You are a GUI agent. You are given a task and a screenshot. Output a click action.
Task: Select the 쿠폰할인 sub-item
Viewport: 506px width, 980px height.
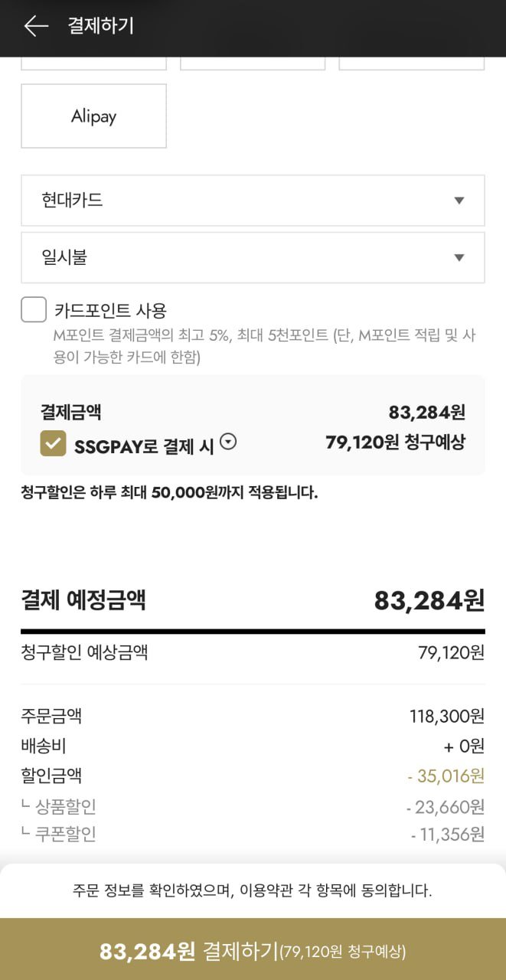(65, 834)
